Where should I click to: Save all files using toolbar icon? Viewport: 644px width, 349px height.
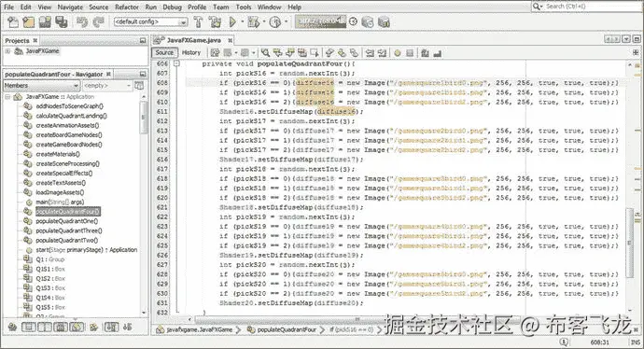point(62,21)
